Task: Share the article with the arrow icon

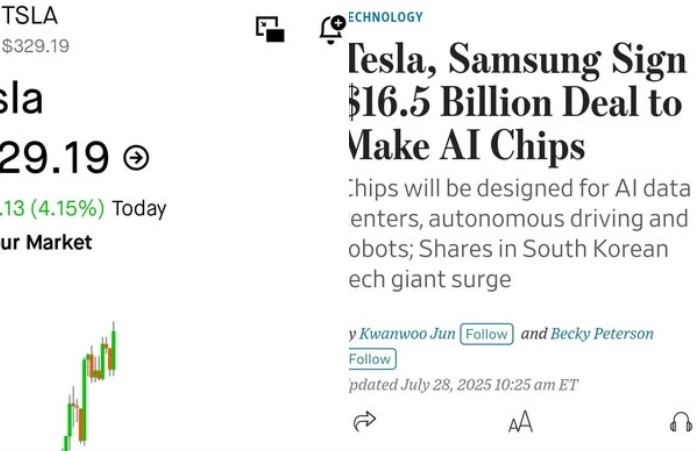Action: click(364, 421)
